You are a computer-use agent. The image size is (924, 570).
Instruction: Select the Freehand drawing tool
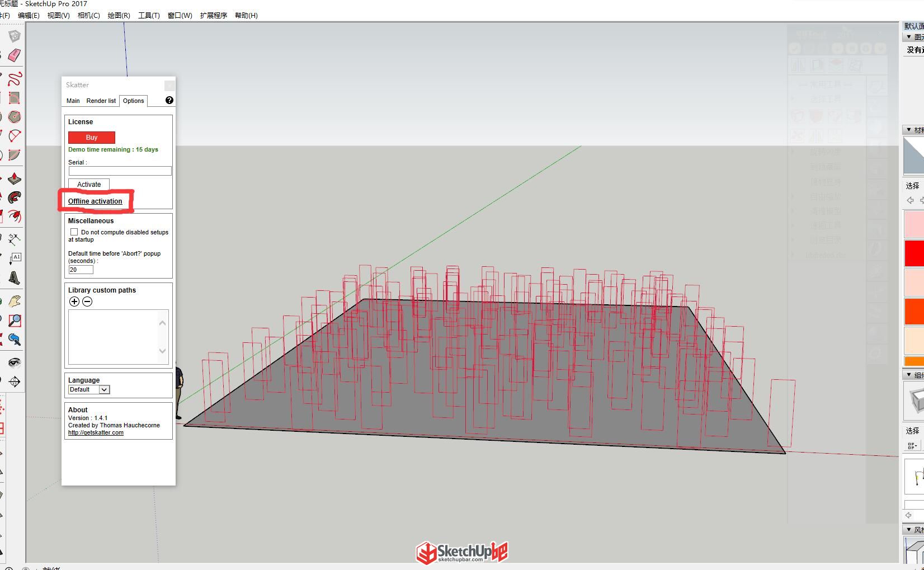14,78
